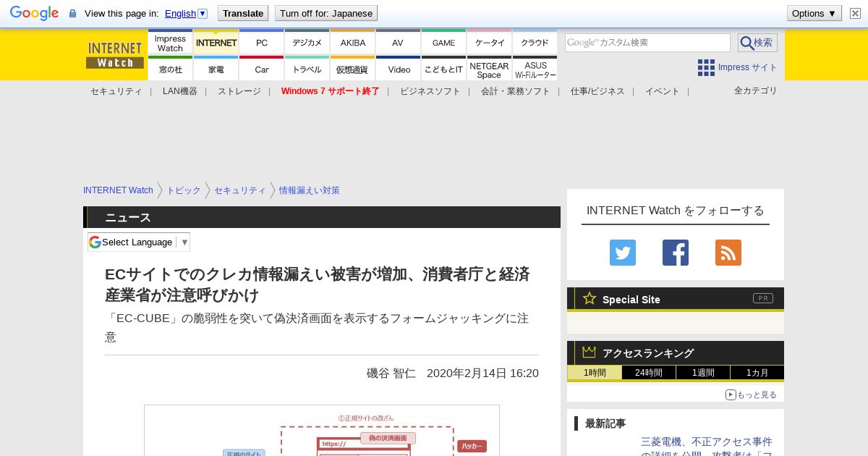This screenshot has width=868, height=456.
Task: Click the 情報漏えい対策 breadcrumb link
Action: (310, 190)
